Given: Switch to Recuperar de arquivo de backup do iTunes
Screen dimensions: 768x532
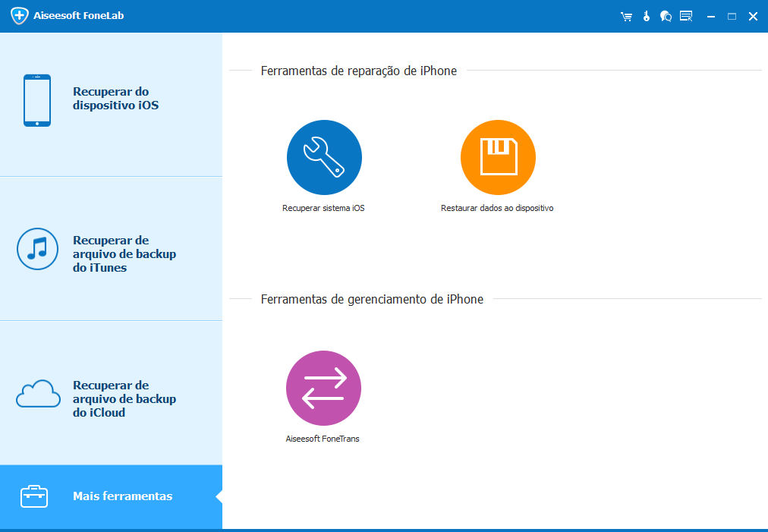Looking at the screenshot, I should tap(112, 249).
